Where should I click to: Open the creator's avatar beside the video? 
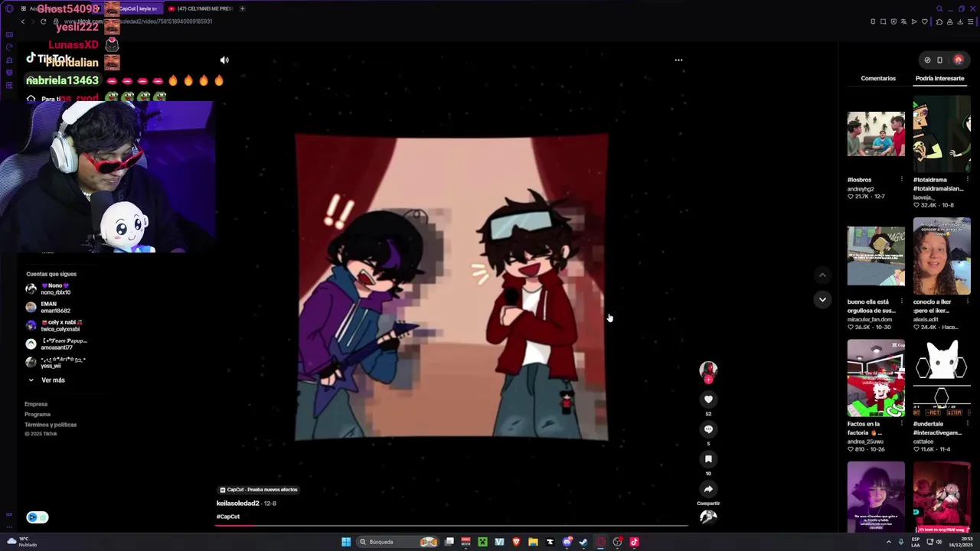click(x=708, y=370)
